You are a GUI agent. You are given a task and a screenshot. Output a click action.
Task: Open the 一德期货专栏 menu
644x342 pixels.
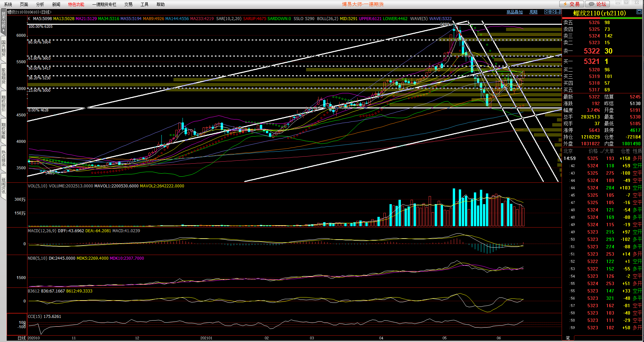[104, 4]
